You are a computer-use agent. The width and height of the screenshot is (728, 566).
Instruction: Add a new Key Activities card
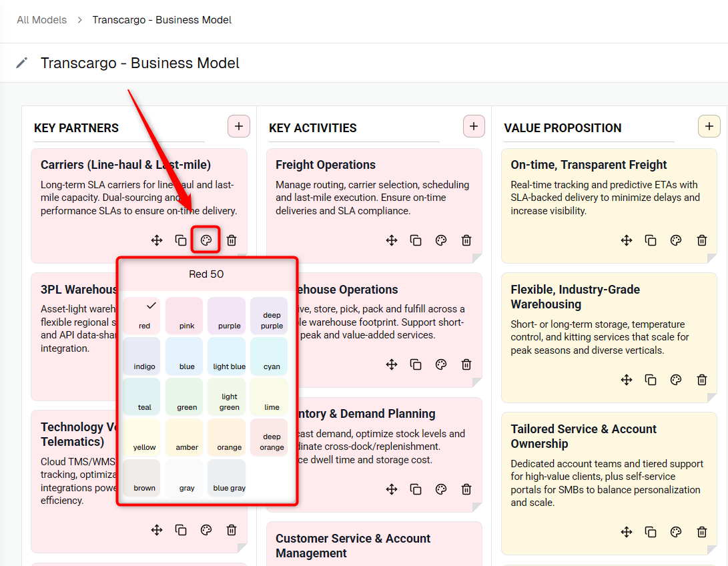click(474, 126)
